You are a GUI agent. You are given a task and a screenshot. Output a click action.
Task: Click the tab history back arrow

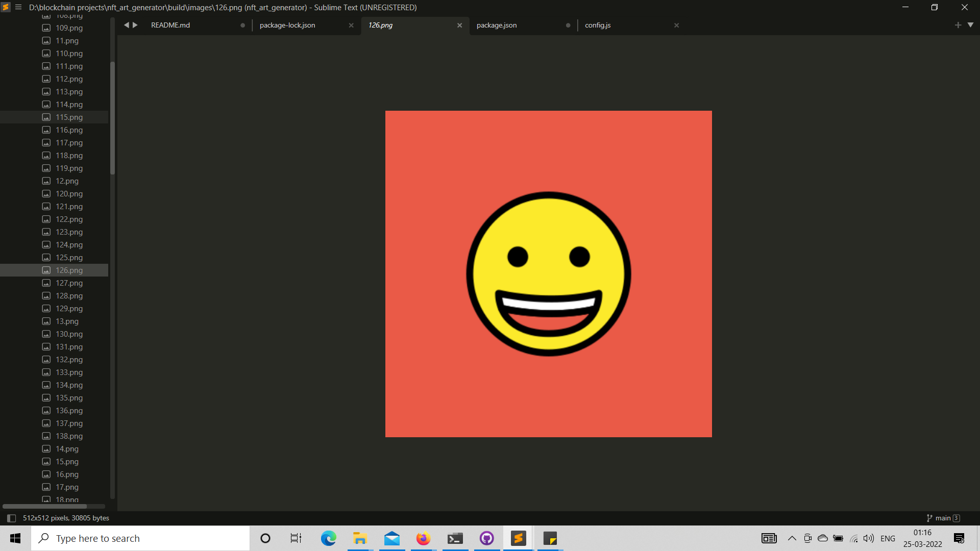click(126, 25)
